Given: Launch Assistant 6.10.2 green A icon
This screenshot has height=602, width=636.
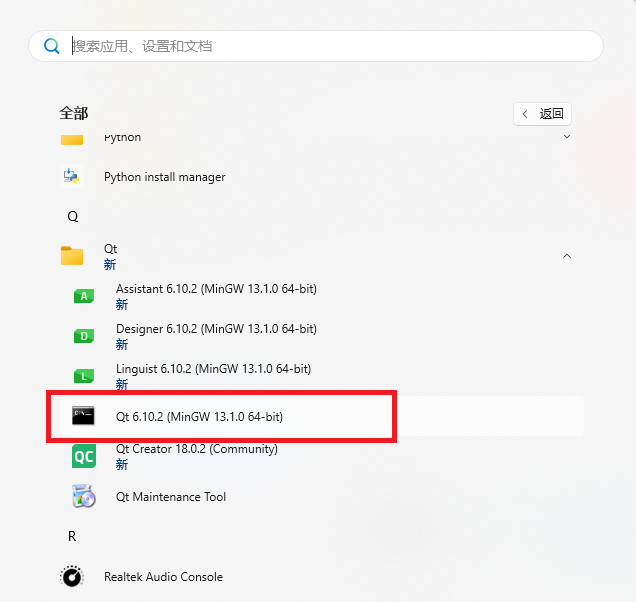Looking at the screenshot, I should click(84, 296).
